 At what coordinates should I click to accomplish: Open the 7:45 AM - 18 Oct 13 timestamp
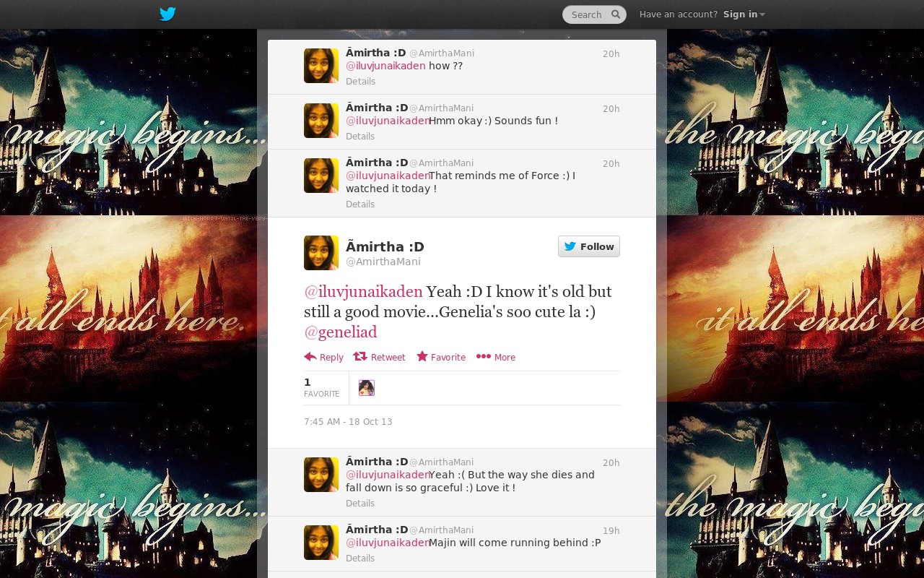pos(348,422)
